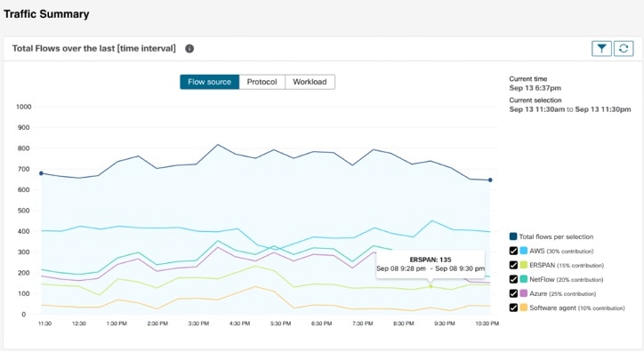Toggle the ERSPAN checkbox
The width and height of the screenshot is (644, 352).
513,265
